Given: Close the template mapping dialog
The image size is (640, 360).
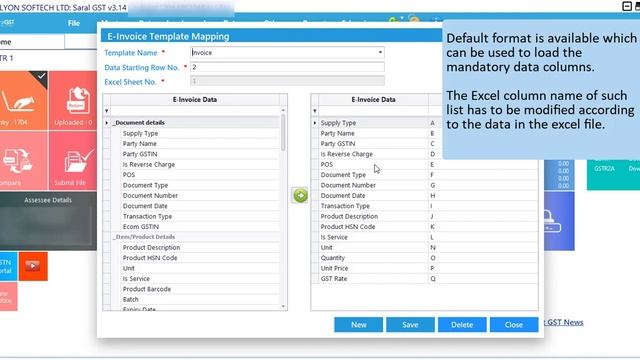Looking at the screenshot, I should (x=514, y=325).
